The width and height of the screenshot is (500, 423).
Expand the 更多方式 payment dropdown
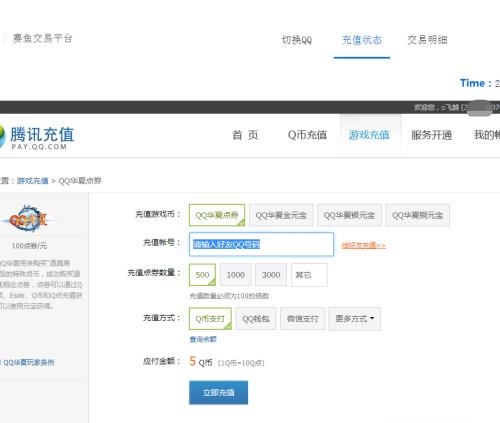(354, 319)
